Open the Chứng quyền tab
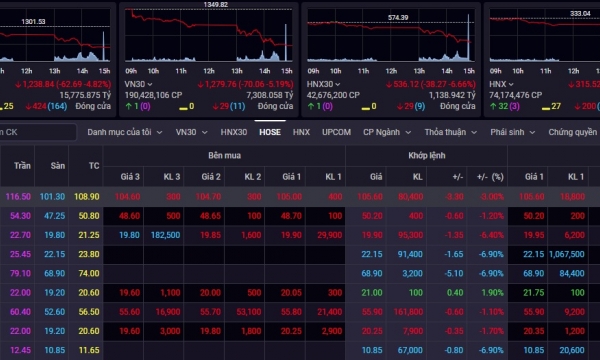Image resolution: width=600 pixels, height=360 pixels. 572,132
